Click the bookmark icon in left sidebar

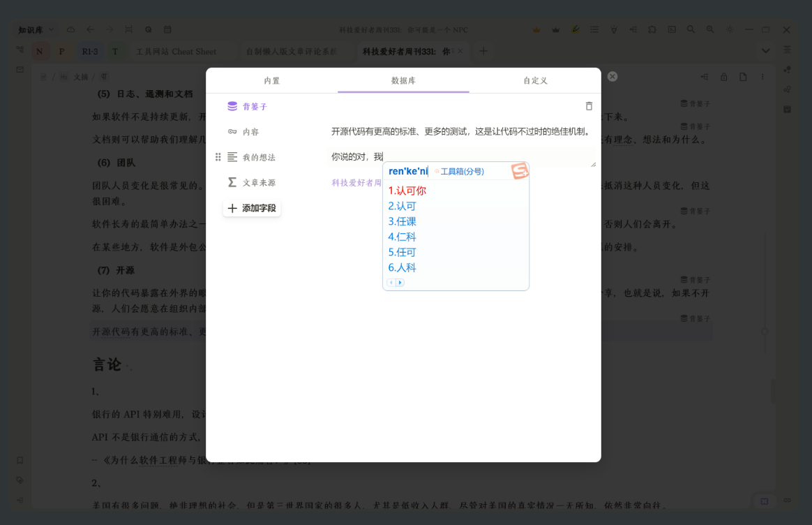[20, 460]
